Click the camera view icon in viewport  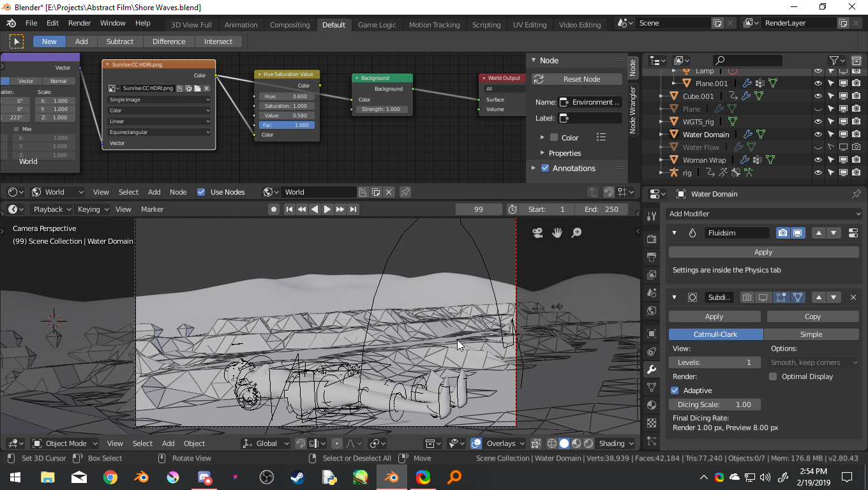click(537, 233)
